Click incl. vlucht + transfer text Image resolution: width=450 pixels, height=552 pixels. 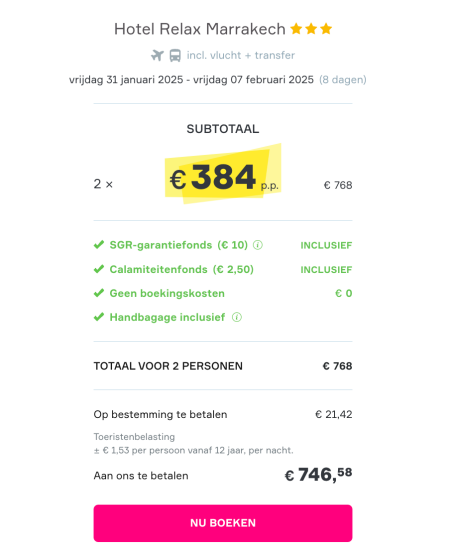(x=240, y=55)
